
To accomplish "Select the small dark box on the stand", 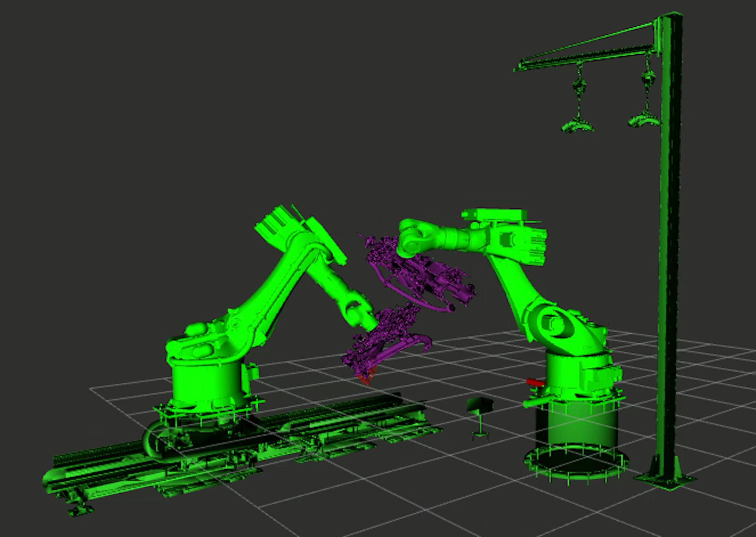I will click(x=480, y=404).
